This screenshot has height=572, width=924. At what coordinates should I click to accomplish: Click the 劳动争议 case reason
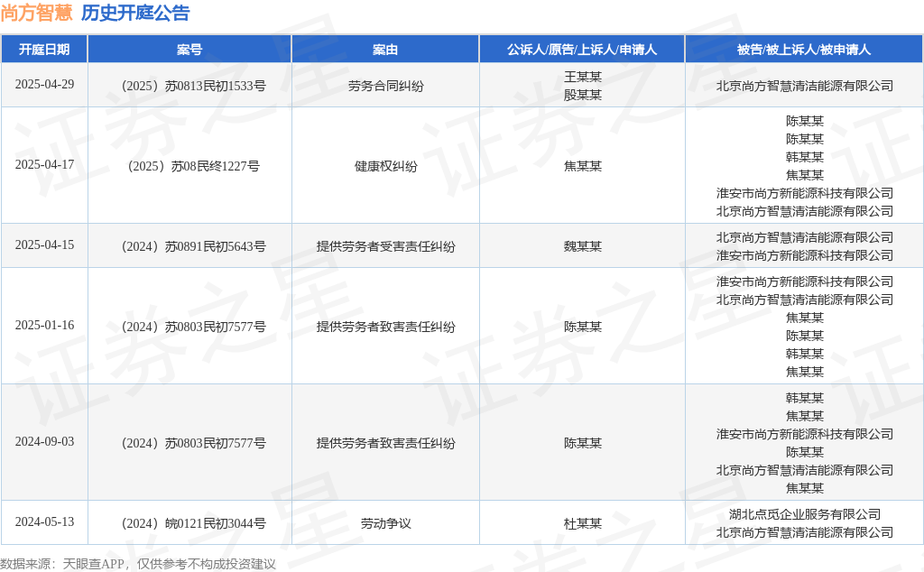pyautogui.click(x=385, y=523)
